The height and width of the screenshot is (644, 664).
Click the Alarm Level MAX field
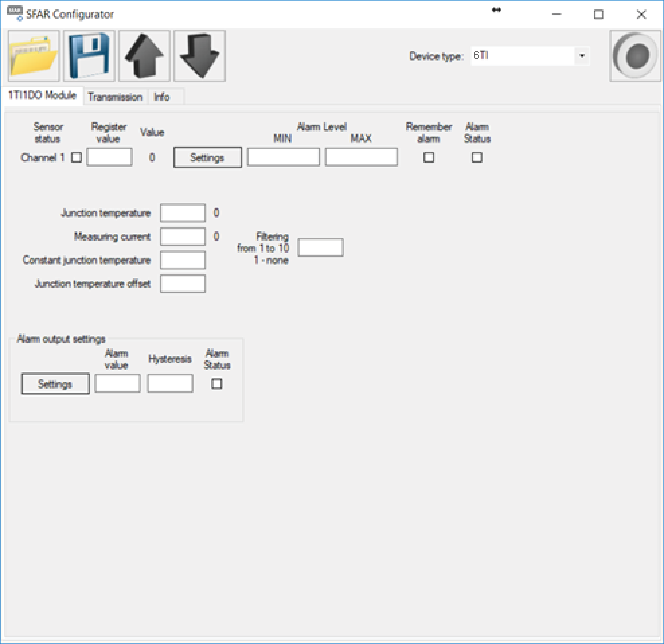pyautogui.click(x=361, y=157)
